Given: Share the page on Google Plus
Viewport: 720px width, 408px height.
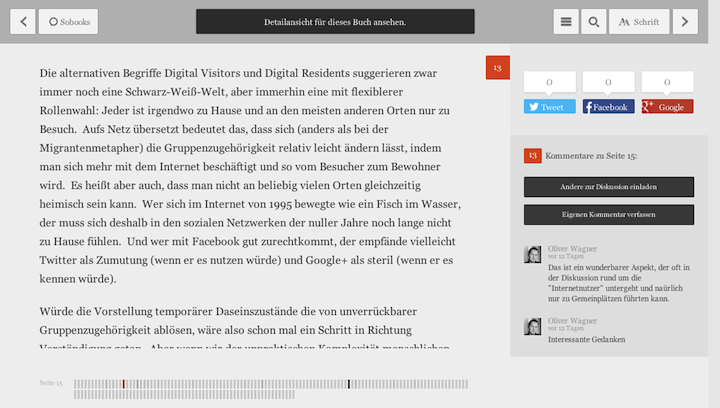Looking at the screenshot, I should pos(667,107).
